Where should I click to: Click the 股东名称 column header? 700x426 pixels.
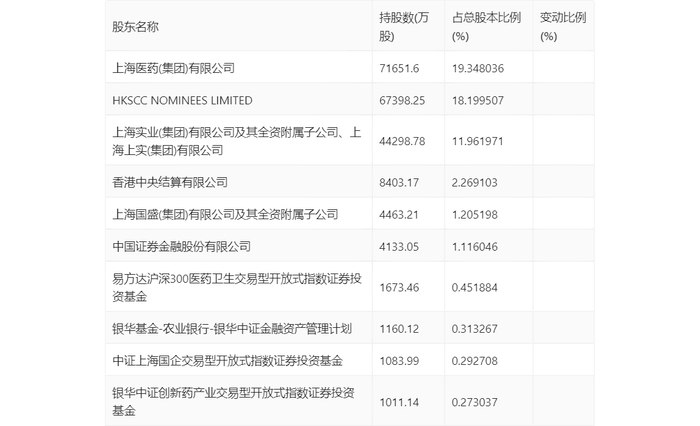point(135,27)
